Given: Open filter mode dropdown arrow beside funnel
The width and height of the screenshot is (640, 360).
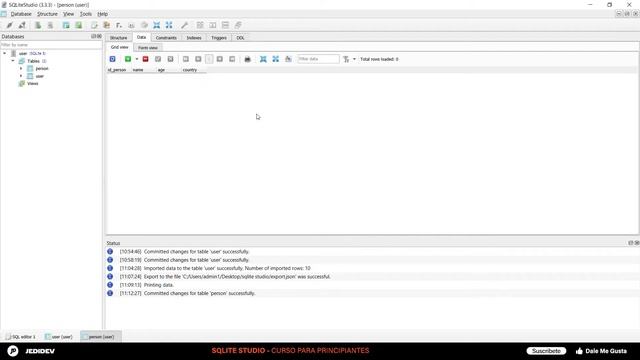Looking at the screenshot, I should point(354,59).
